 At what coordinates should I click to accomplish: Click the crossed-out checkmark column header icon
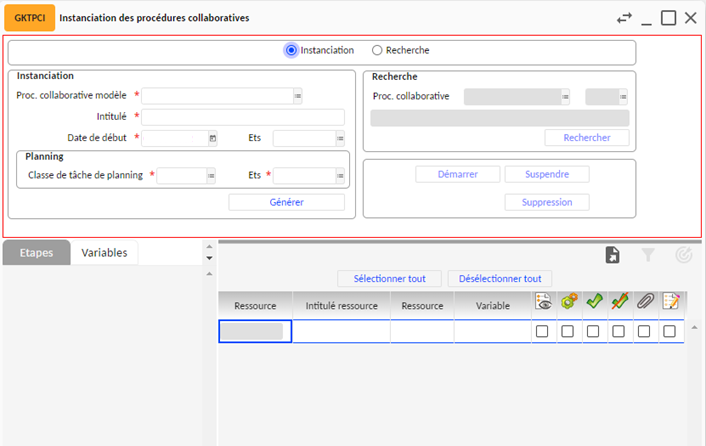click(619, 303)
